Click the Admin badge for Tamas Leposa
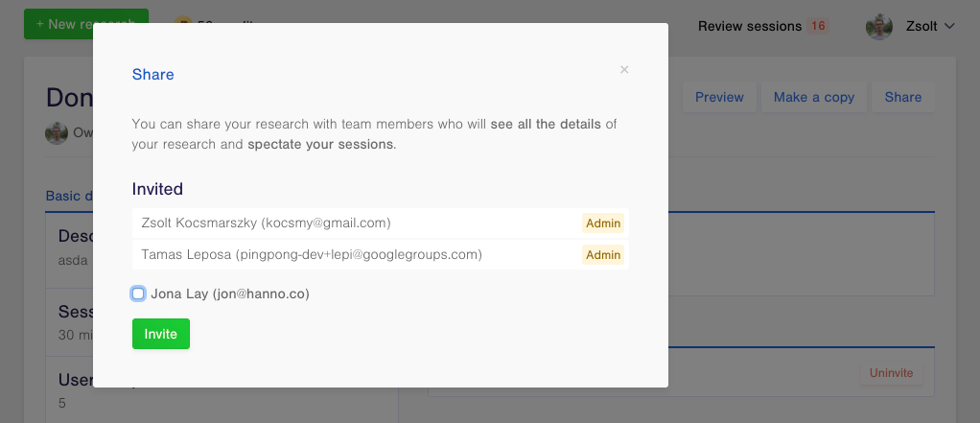This screenshot has width=980, height=423. pyautogui.click(x=603, y=255)
